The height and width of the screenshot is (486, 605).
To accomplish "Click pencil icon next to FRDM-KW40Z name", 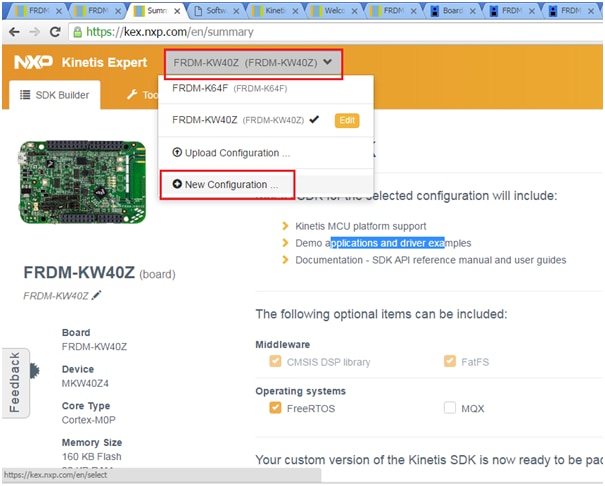I will [x=96, y=295].
